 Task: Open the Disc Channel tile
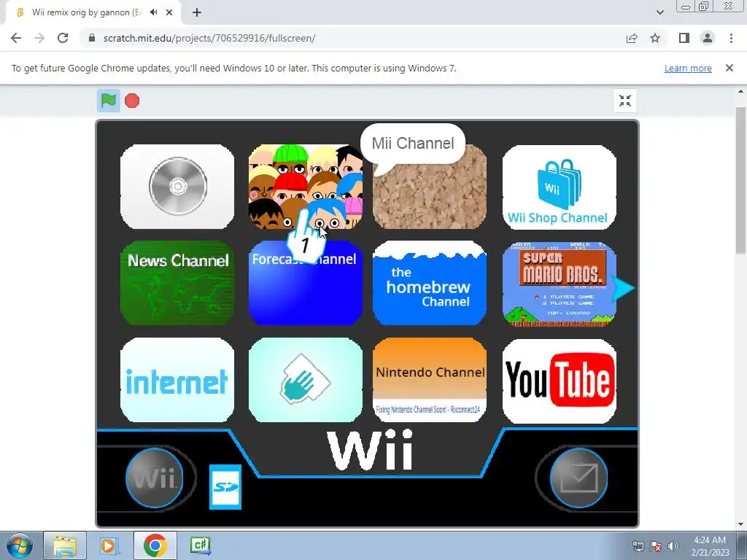pos(177,187)
